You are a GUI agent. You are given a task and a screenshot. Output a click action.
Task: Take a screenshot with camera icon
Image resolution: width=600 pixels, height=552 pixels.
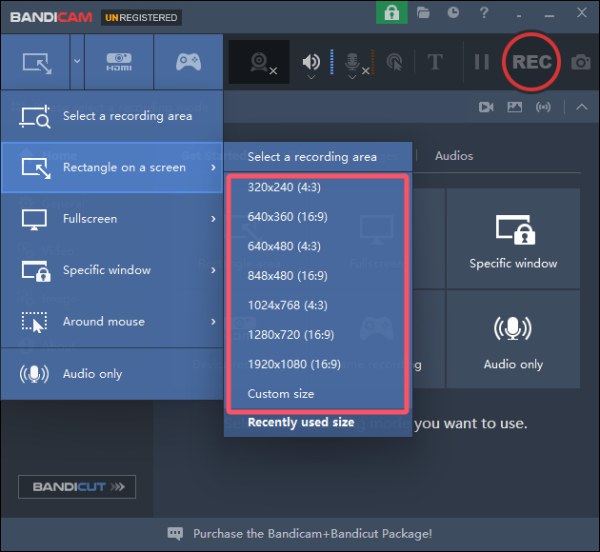coord(581,62)
